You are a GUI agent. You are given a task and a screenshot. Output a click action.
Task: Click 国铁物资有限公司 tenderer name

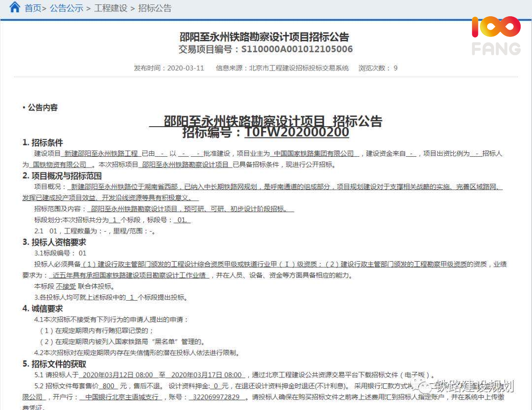pos(60,165)
